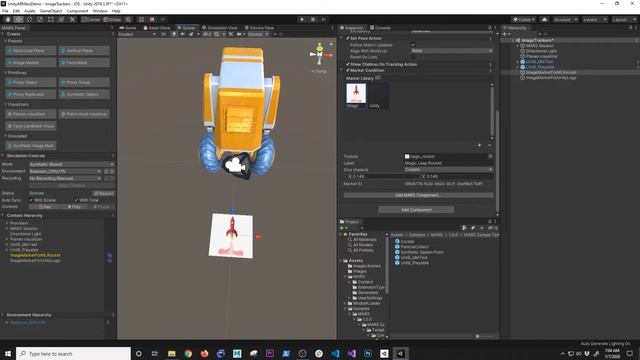Toggle Set Pose Action component checkbox

point(348,38)
